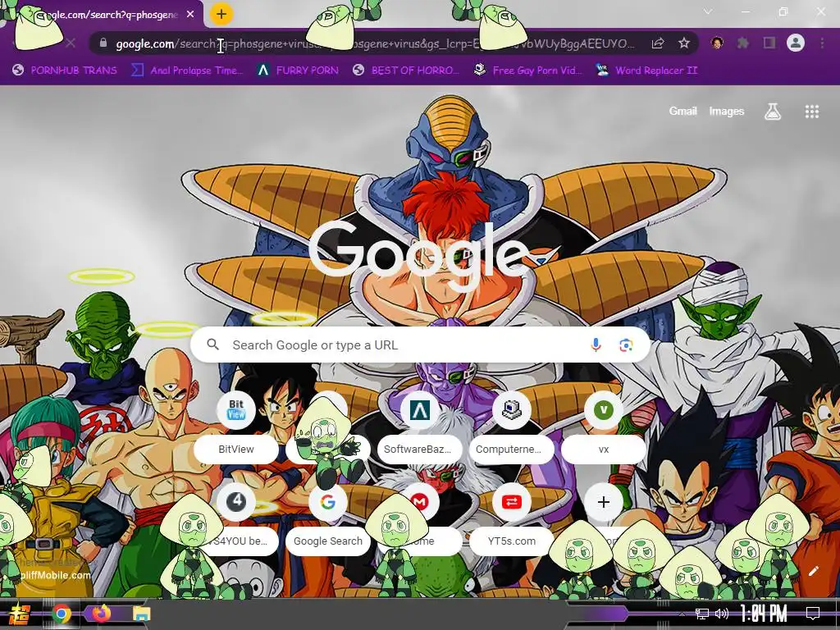Open the Chrome profile avatar

tap(796, 43)
